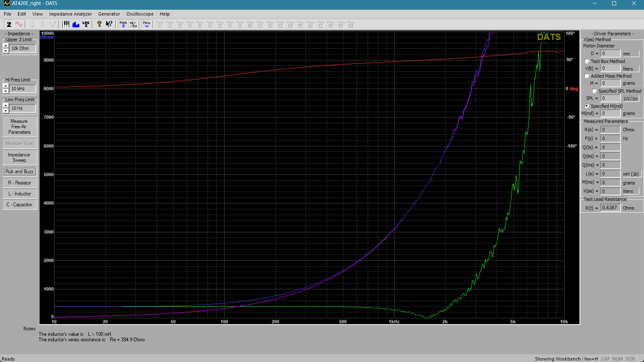Open the Generator menu
The height and width of the screenshot is (362, 644).
tap(109, 14)
